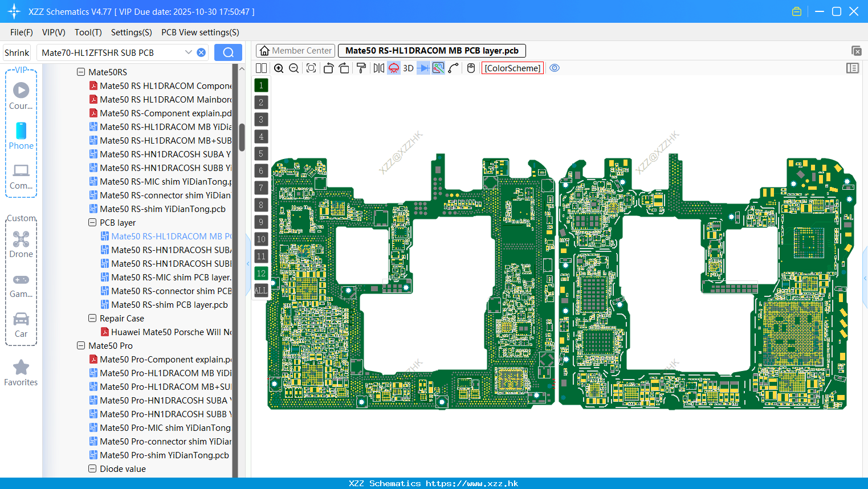Click the tree panel vertical scrollbar
Image resolution: width=868 pixels, height=489 pixels.
tap(242, 138)
